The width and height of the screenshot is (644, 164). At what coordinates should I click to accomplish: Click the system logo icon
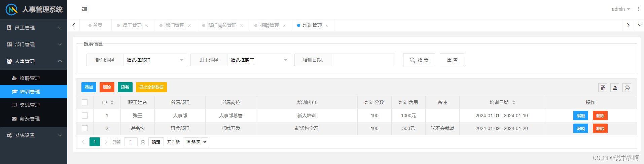pos(12,9)
